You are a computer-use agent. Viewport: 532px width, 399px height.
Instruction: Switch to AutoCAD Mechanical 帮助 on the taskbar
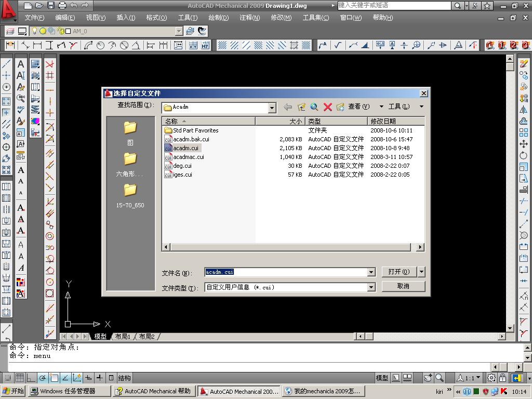[154, 391]
